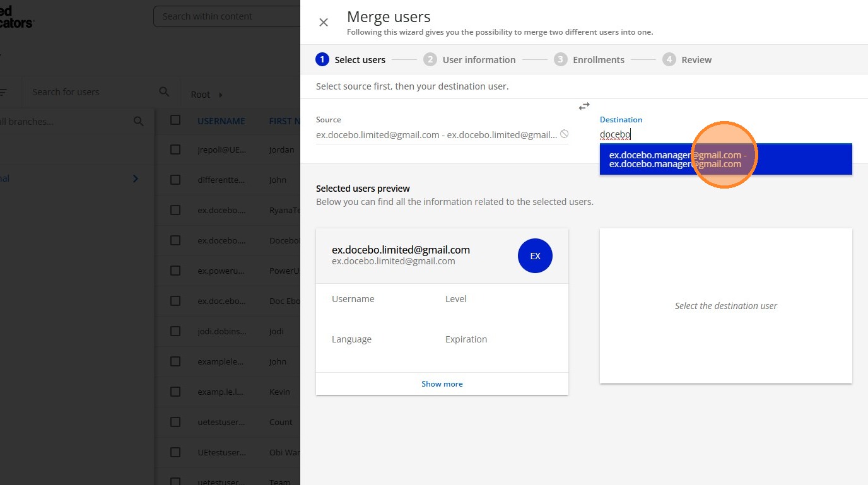Choose ex.docebo.manager@gmail.com from the suggestions
Image resolution: width=868 pixels, height=485 pixels.
725,159
